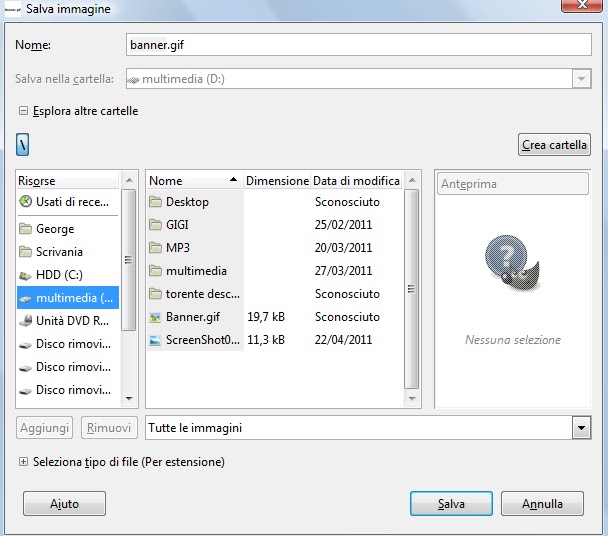Screen dimensions: 608x536
Task: Click date 22/04/2011 cell
Action: point(343,340)
